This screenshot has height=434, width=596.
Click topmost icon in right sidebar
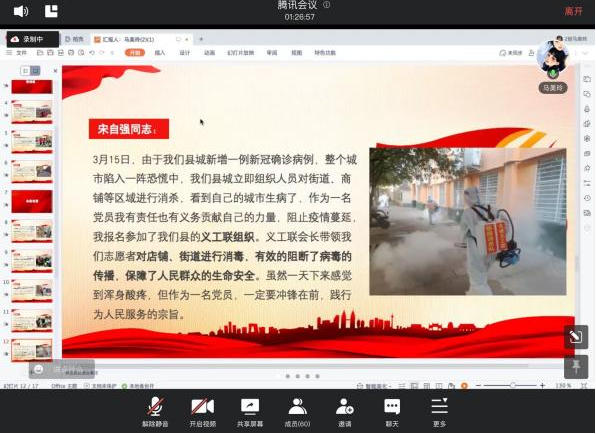click(x=587, y=79)
